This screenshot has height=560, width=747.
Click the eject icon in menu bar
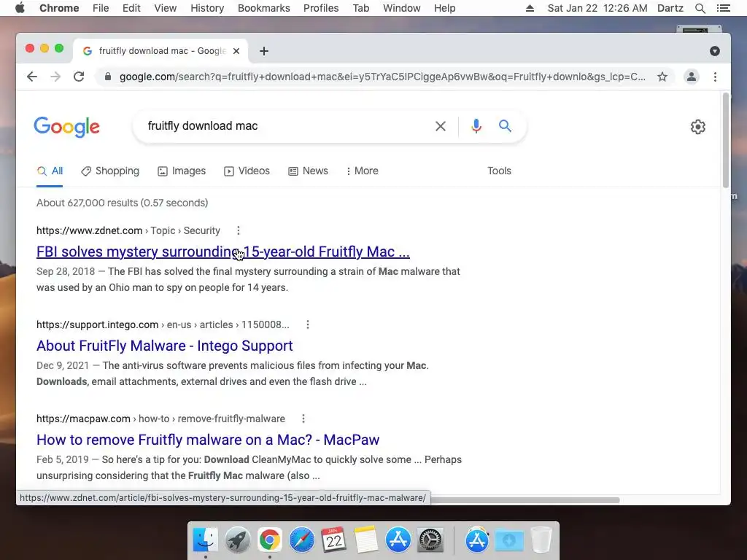(530, 8)
